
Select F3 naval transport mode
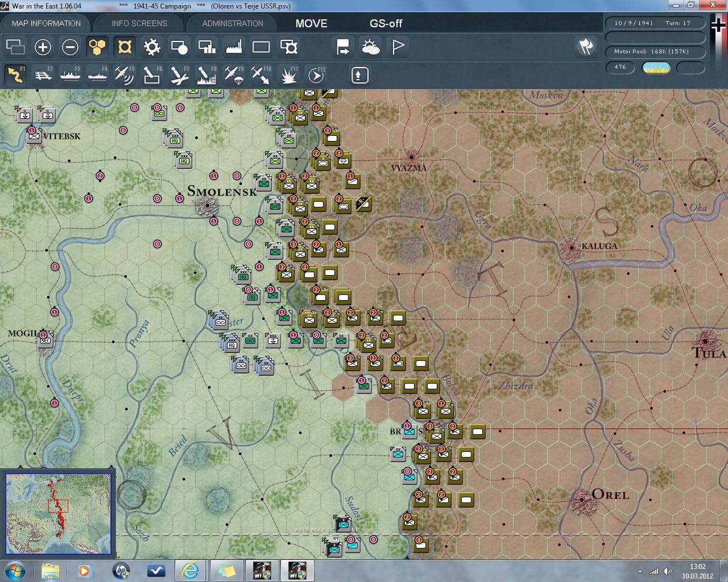pyautogui.click(x=71, y=75)
